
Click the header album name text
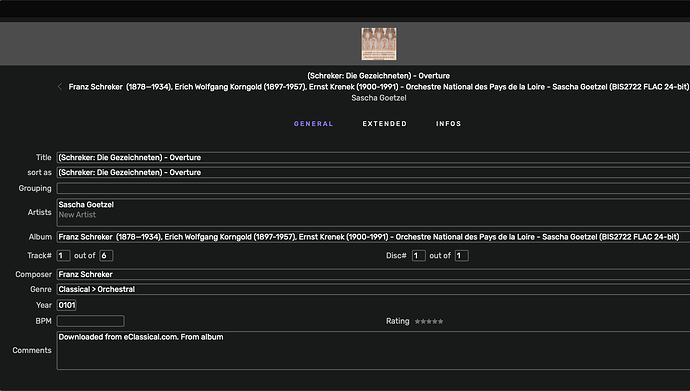tap(379, 87)
